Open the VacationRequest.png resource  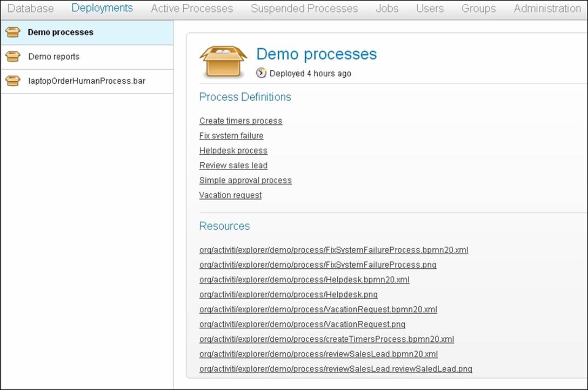tap(302, 324)
